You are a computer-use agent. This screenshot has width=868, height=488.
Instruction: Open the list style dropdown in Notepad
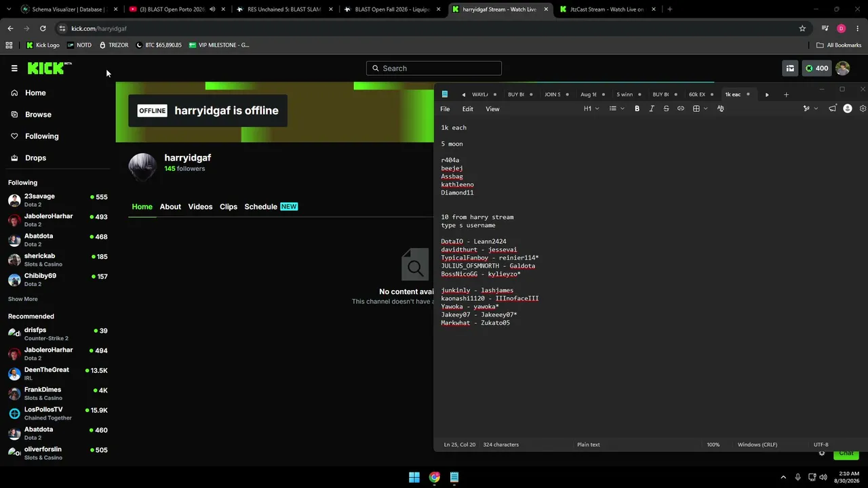click(616, 108)
